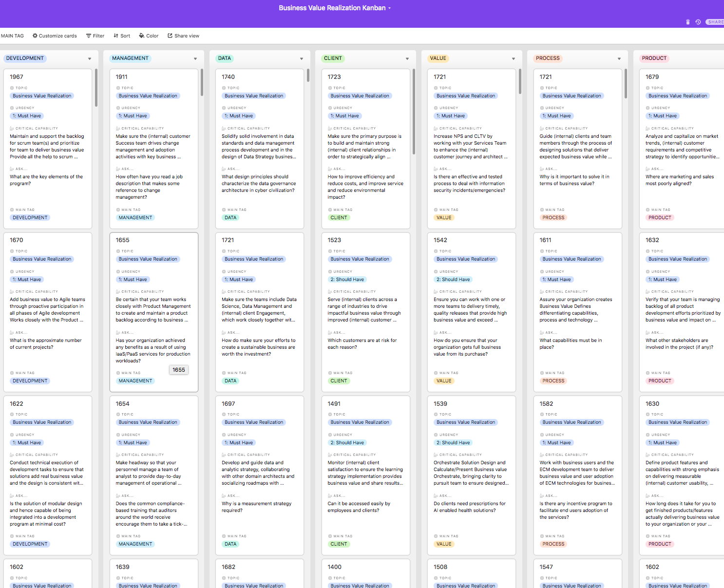The image size is (724, 588).
Task: Open revision history clock icon
Action: point(698,22)
